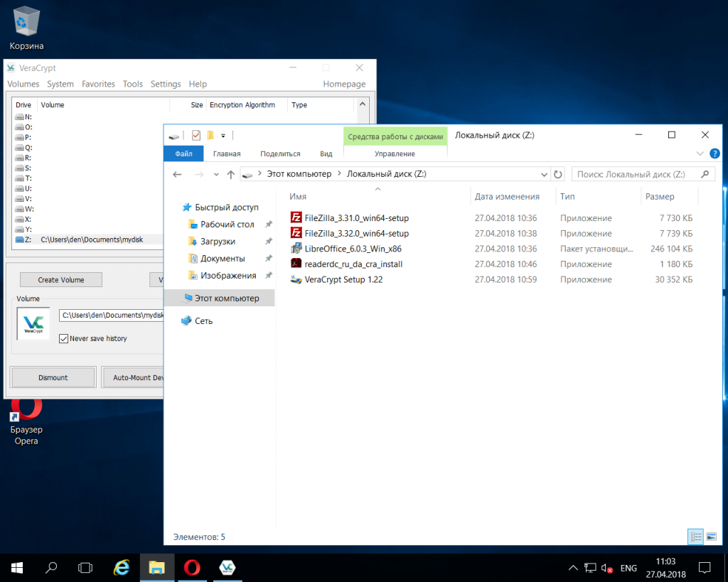Open the Вид ribbon tab
728x582 pixels.
click(x=326, y=153)
